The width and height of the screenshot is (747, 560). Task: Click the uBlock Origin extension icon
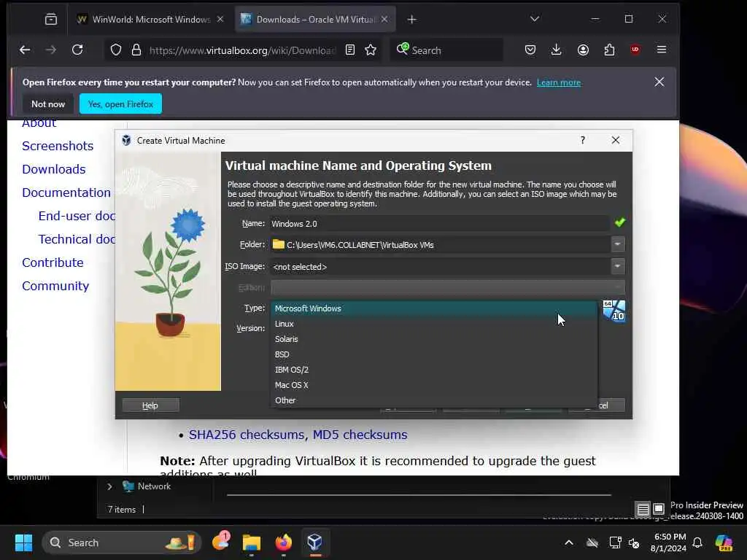[x=635, y=50]
